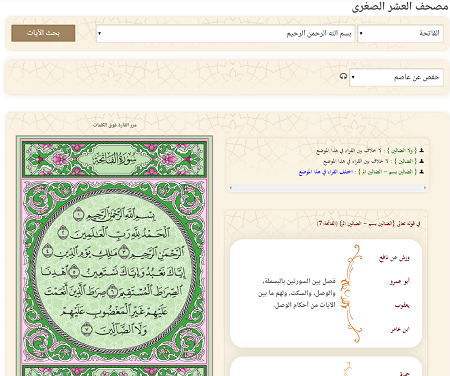The image size is (450, 376).
Task: Click the سورة الفاتحة title banner
Action: click(x=114, y=160)
